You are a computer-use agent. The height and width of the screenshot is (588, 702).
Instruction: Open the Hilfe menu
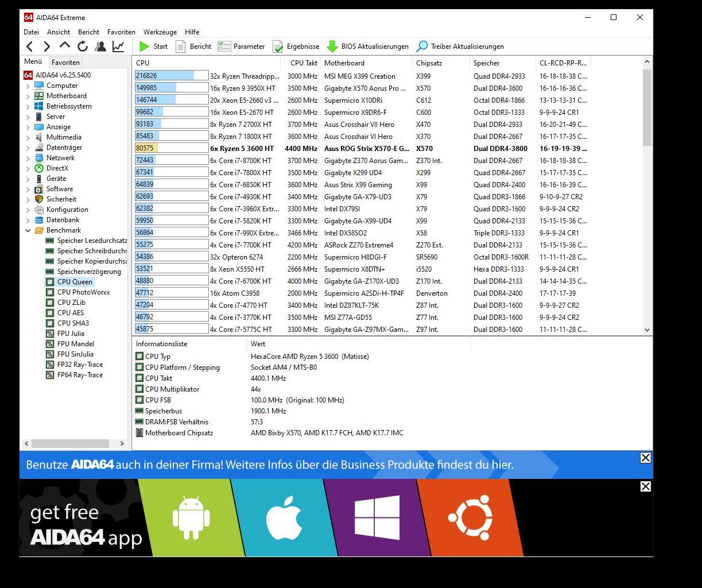coord(192,32)
